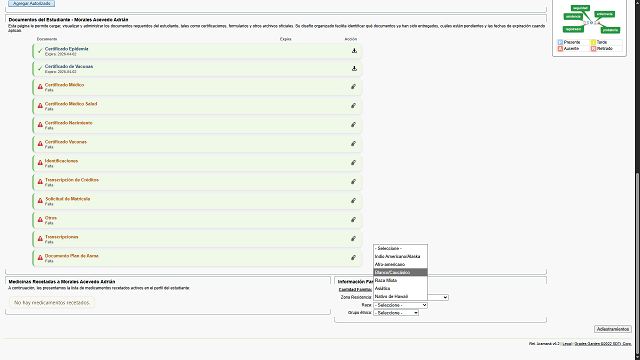Attach a file for Identificaciones
The image size is (640, 360).
point(353,162)
